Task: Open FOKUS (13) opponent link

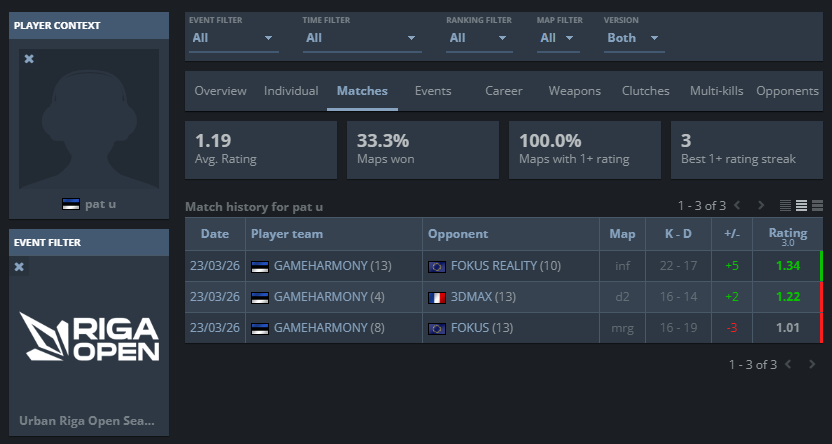Action: click(x=482, y=328)
